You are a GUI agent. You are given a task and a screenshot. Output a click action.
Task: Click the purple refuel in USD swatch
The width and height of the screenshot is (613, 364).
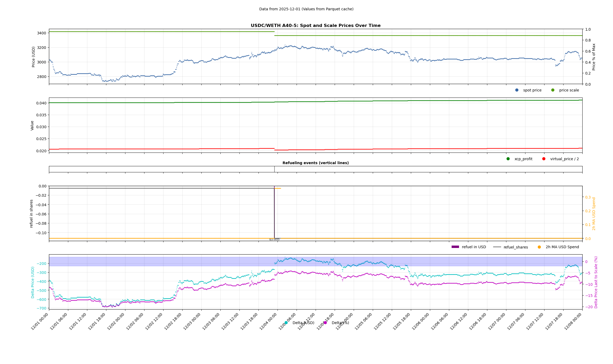coord(455,247)
